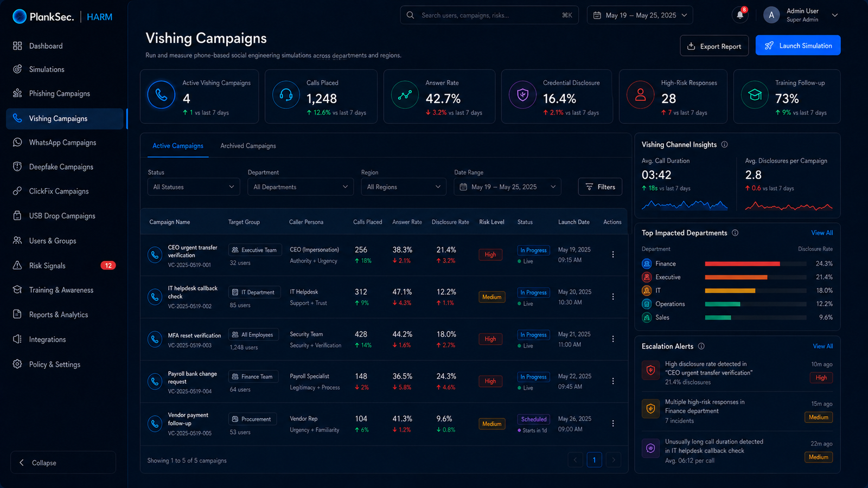The width and height of the screenshot is (868, 488).
Task: Click campaign ID VC-2025-0519-002
Action: (189, 306)
